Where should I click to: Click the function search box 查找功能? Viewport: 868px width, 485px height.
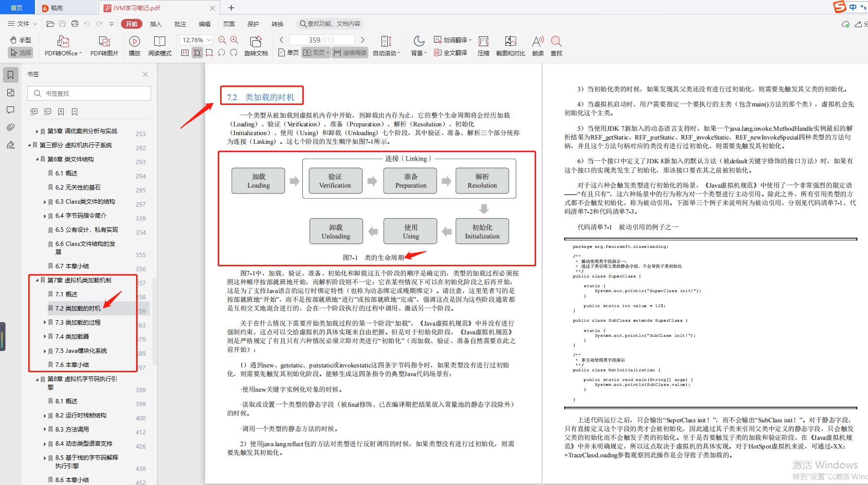pos(330,24)
